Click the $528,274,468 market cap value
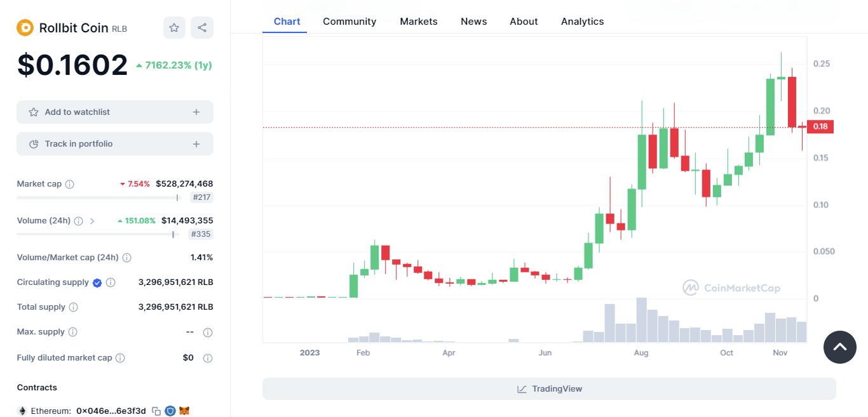 184,184
